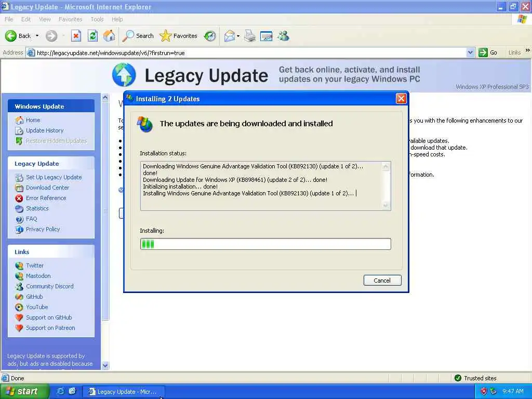This screenshot has height=399, width=532.
Task: Expand the address bar dropdown
Action: click(x=470, y=52)
